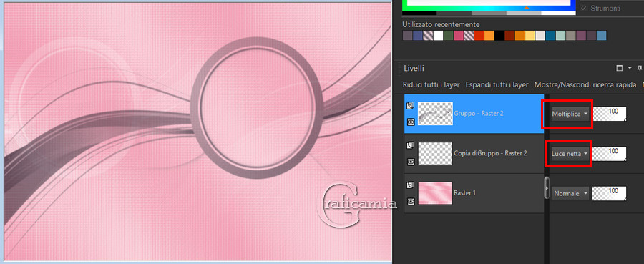Click Riduci tutti i layer

point(431,85)
